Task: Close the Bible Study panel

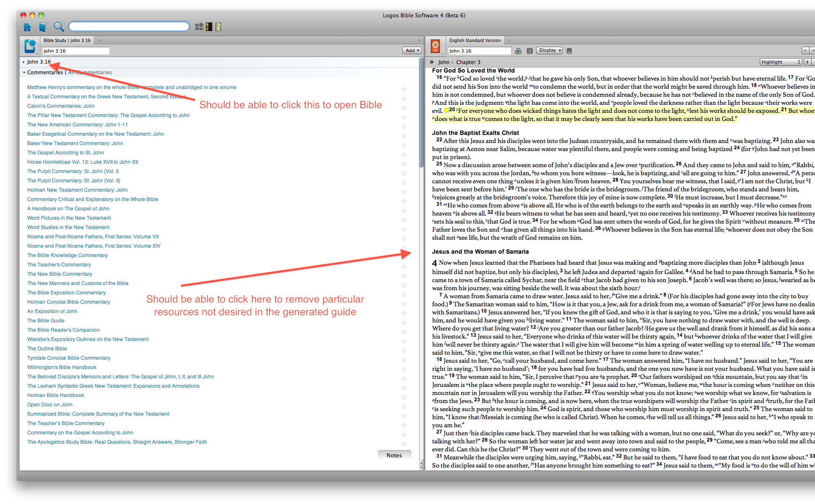Action: pos(419,40)
